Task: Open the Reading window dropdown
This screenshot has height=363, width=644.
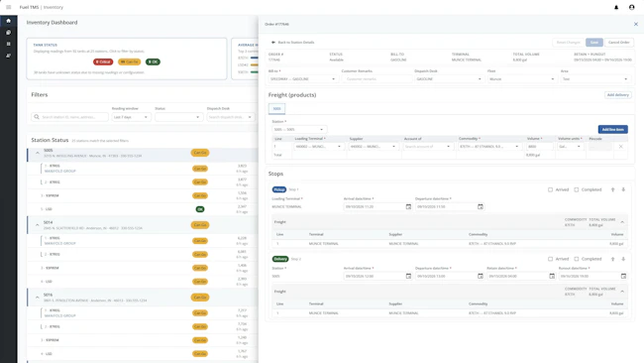Action: [131, 117]
